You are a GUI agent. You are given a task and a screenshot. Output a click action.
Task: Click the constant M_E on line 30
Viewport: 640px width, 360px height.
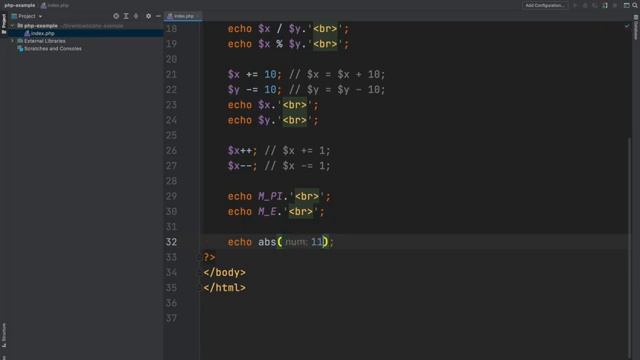coord(267,211)
